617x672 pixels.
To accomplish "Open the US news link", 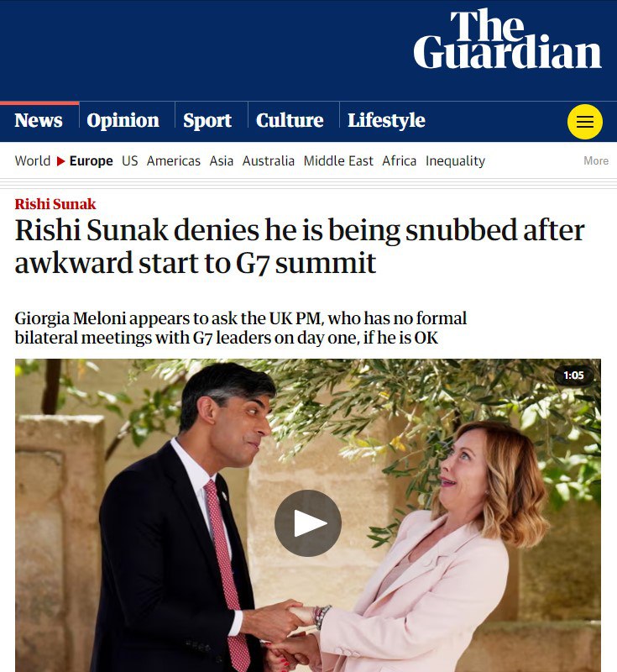I will point(129,161).
